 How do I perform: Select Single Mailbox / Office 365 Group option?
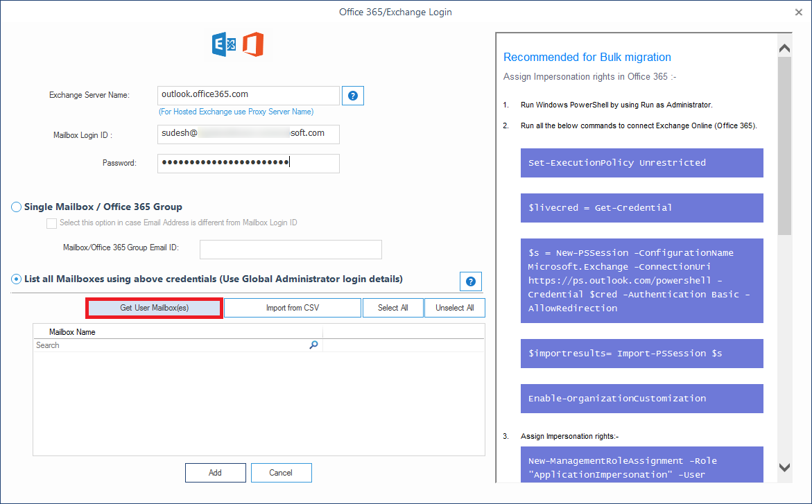click(x=16, y=207)
